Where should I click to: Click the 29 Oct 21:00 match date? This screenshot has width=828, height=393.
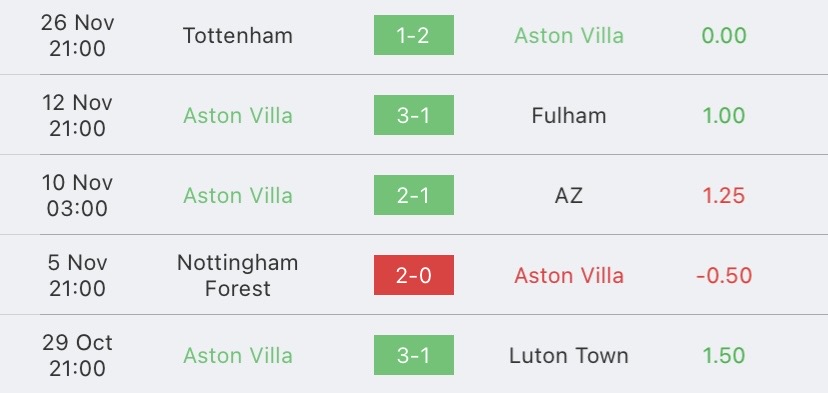pyautogui.click(x=77, y=355)
